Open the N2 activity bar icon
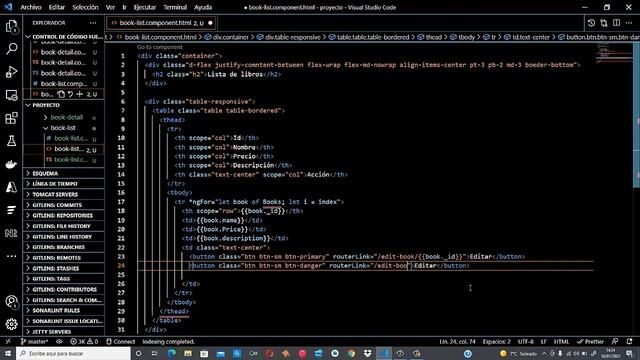Screen dimensions: 640x360 pyautogui.click(x=11, y=233)
